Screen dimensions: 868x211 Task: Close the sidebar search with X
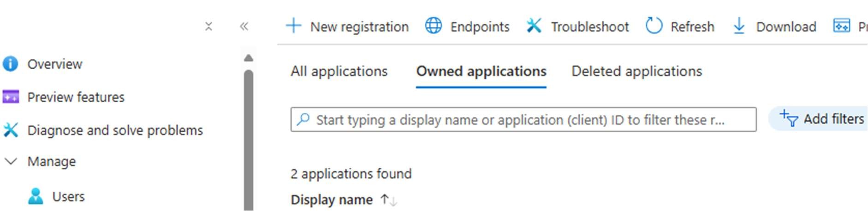(208, 26)
